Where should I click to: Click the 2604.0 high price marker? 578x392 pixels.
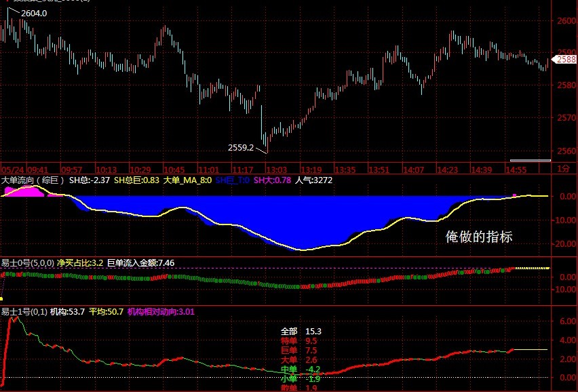point(33,13)
